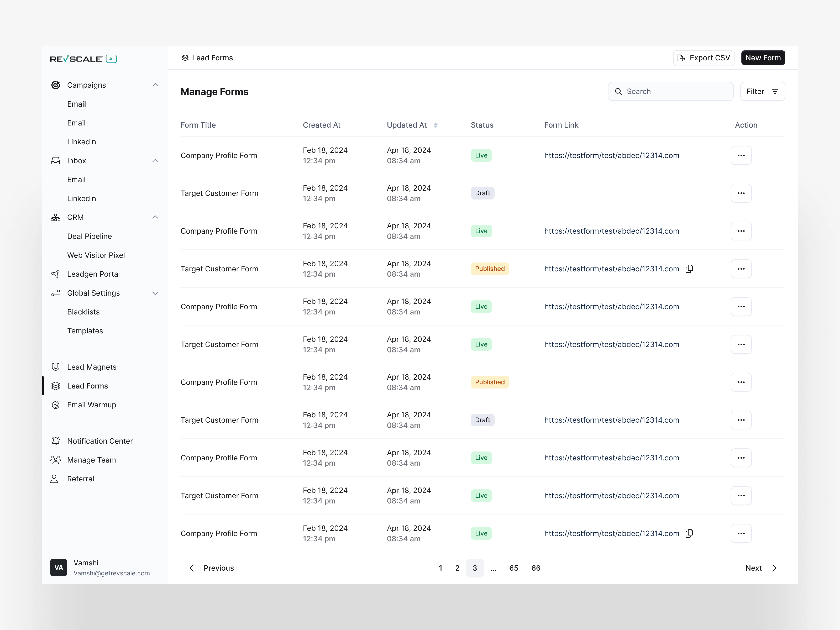Go to Next page
This screenshot has height=630, width=840.
coord(761,568)
